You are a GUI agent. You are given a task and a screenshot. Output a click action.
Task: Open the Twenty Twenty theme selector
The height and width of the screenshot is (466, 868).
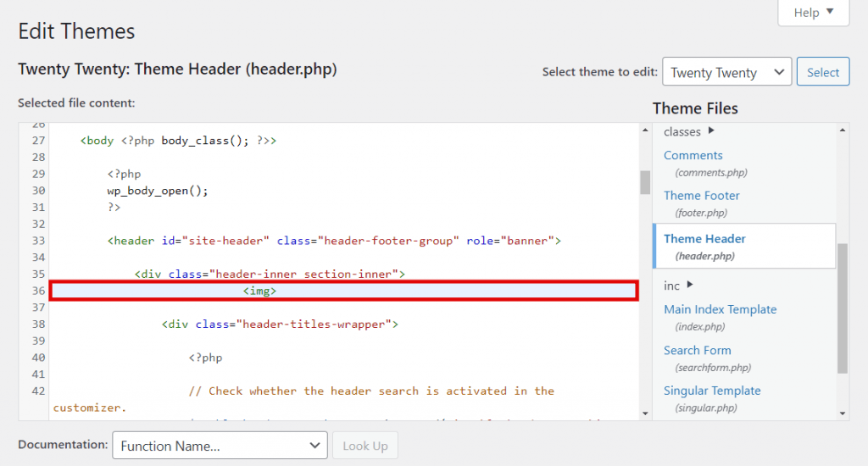coord(726,72)
